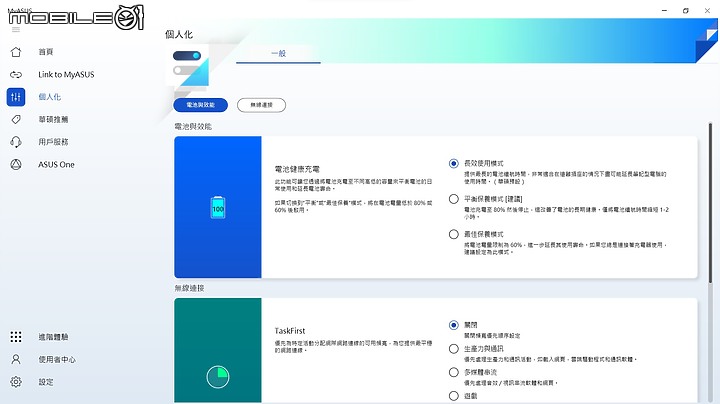Select the TaskFirst 關閉 radio button
Viewport: 720px width, 404px height.
(454, 325)
